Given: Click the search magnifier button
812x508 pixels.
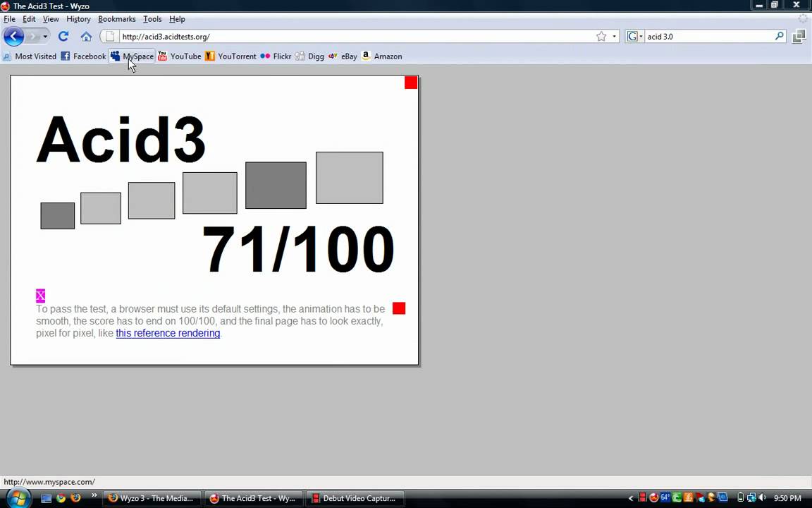Looking at the screenshot, I should point(780,36).
